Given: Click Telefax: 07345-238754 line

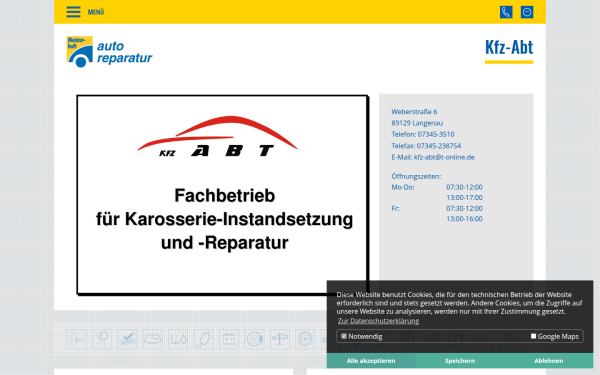Looking at the screenshot, I should tap(426, 146).
